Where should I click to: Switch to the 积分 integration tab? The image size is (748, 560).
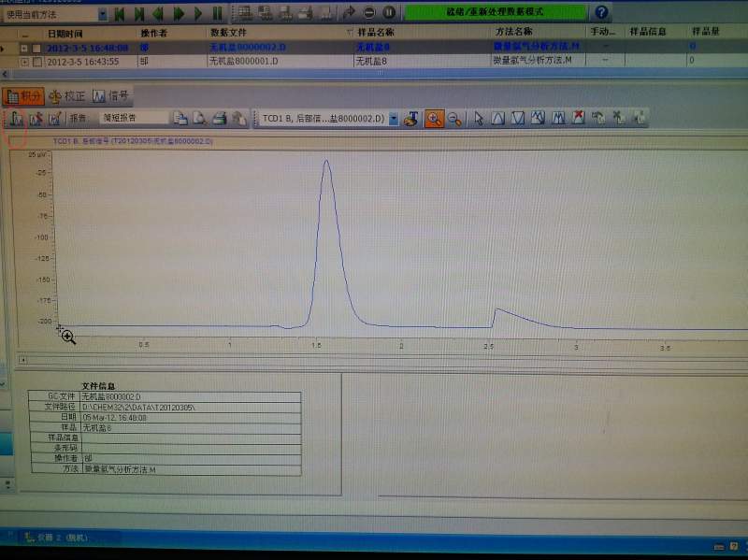tap(22, 96)
